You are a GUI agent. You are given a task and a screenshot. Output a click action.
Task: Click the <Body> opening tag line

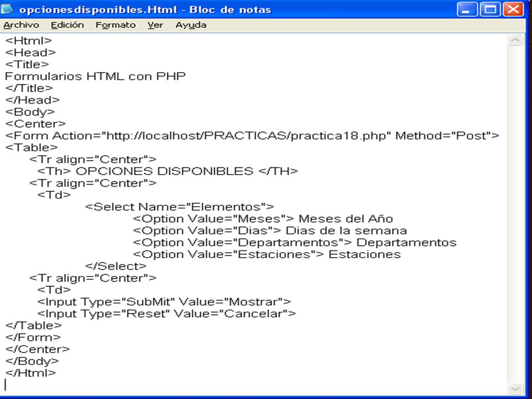point(30,112)
